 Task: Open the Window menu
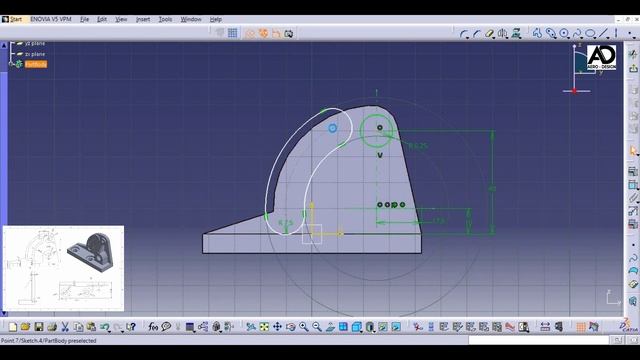[191, 19]
